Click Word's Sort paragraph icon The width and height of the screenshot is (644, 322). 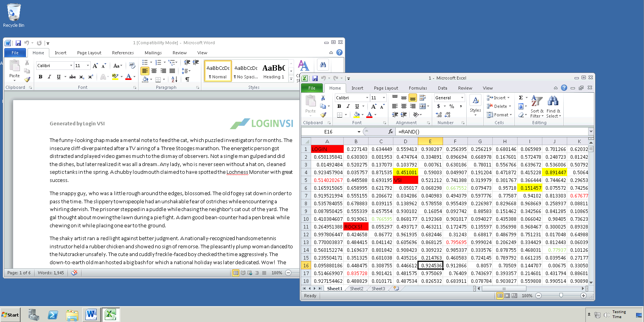click(x=174, y=79)
